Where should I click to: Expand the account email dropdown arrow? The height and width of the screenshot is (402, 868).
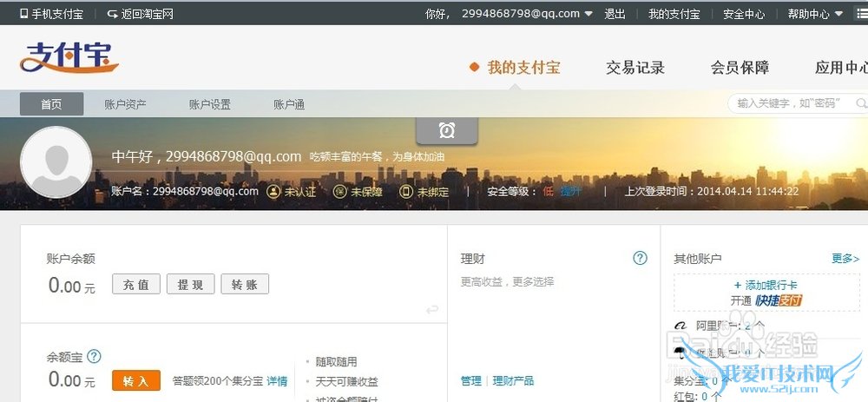(x=589, y=14)
